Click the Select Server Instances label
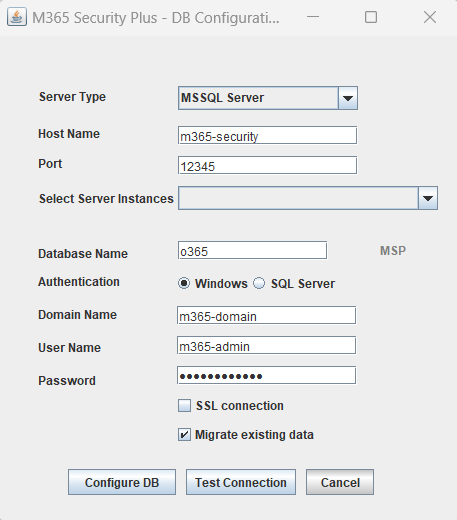 [x=106, y=199]
